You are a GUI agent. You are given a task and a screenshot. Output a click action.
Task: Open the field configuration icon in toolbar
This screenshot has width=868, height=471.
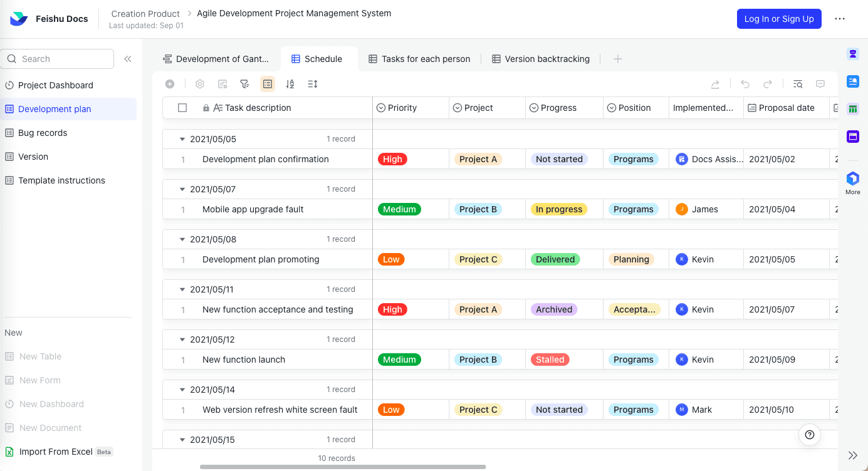click(x=222, y=84)
